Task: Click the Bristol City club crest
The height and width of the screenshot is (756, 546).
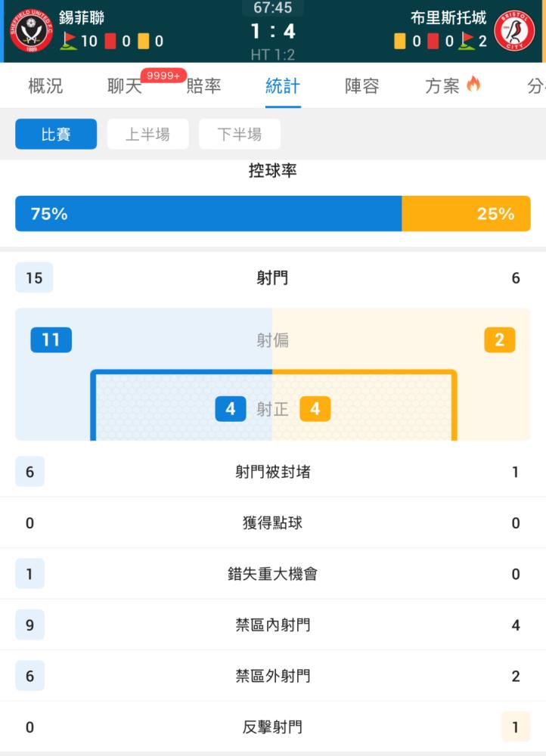Action: coord(514,32)
